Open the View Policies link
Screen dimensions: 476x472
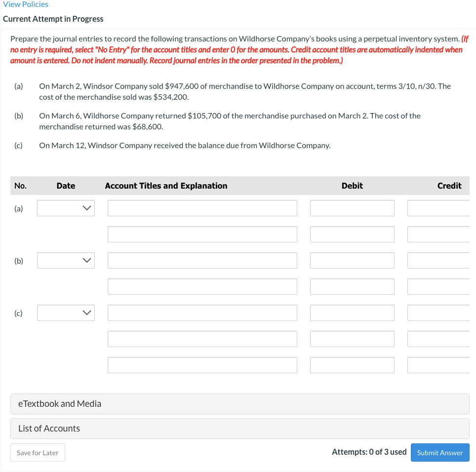pyautogui.click(x=26, y=4)
